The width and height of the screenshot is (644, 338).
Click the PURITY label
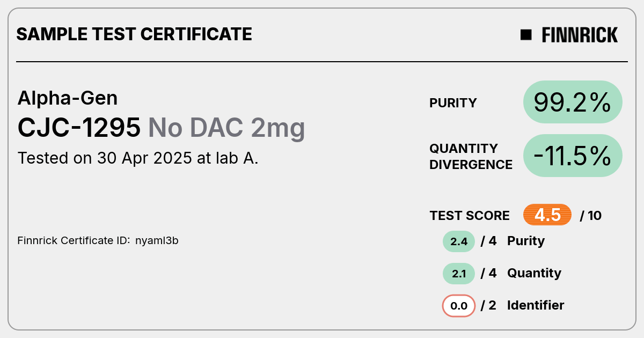(453, 103)
